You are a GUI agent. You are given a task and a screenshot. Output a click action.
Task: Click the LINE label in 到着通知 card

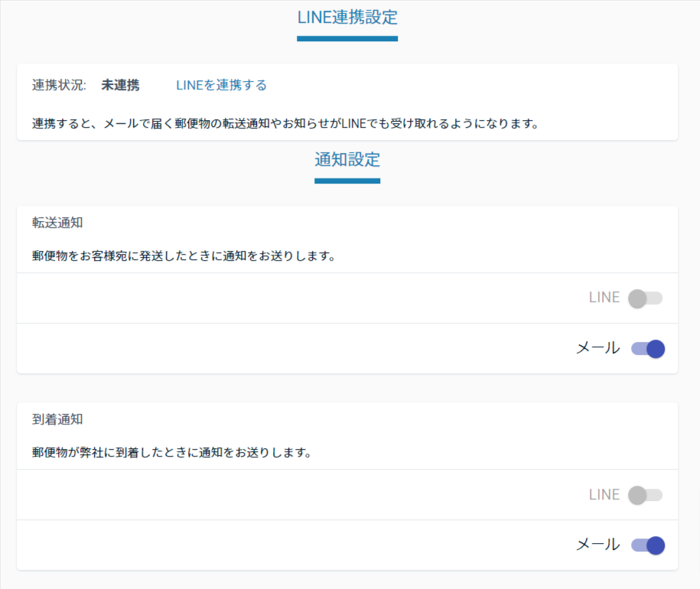pyautogui.click(x=604, y=494)
